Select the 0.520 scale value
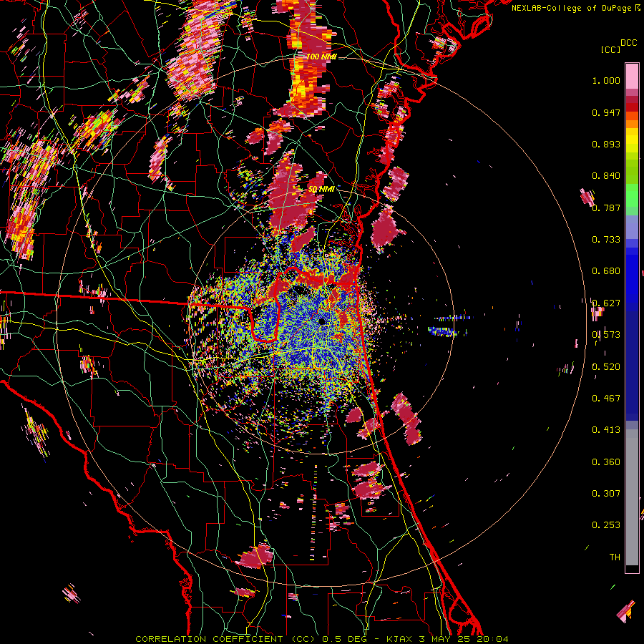 [x=606, y=367]
